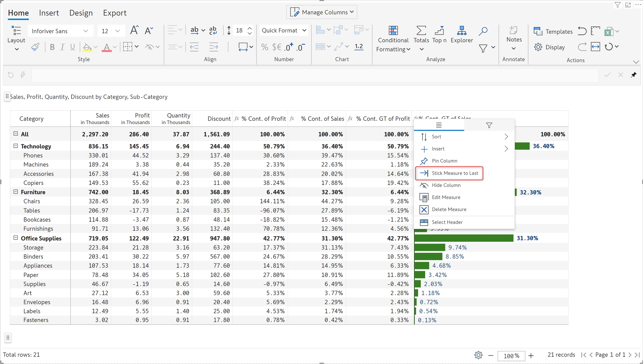
Task: Switch to the Design tab
Action: tap(81, 13)
